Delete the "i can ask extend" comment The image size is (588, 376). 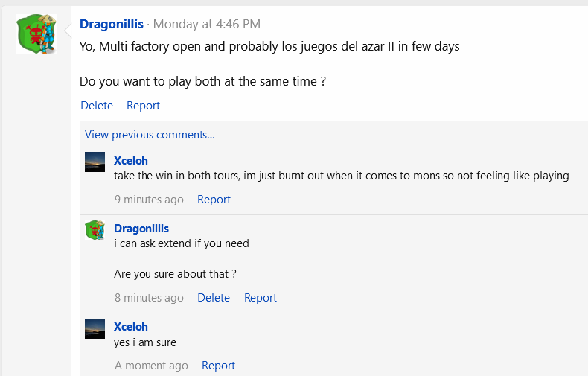[214, 298]
